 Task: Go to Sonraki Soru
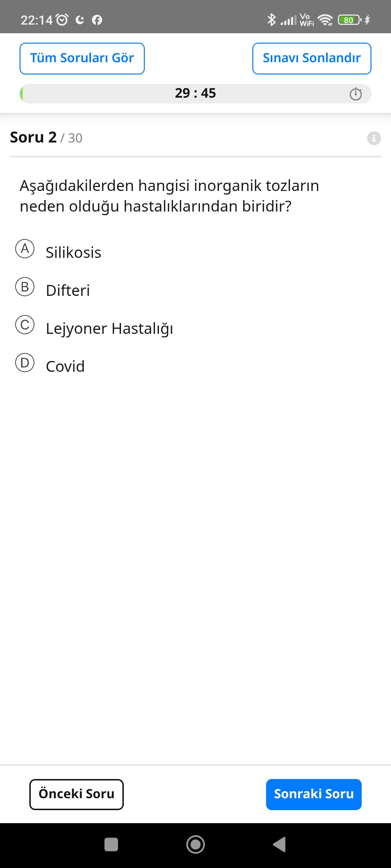314,794
